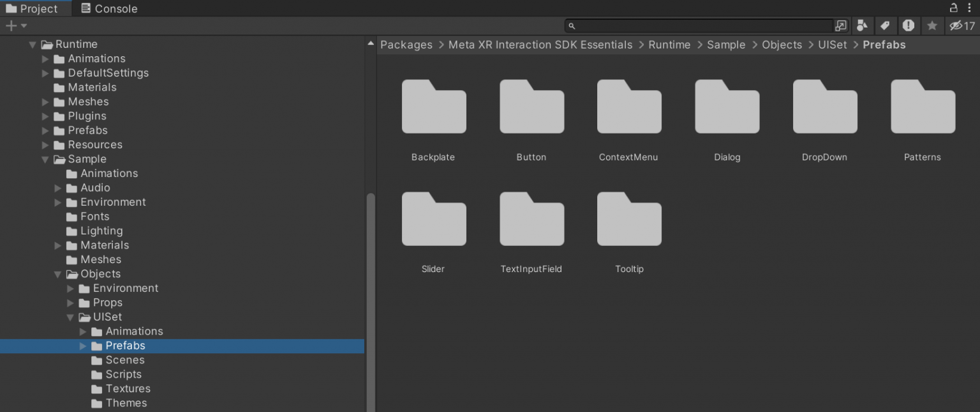
Task: Open the three-dot panel options menu
Action: click(970, 8)
